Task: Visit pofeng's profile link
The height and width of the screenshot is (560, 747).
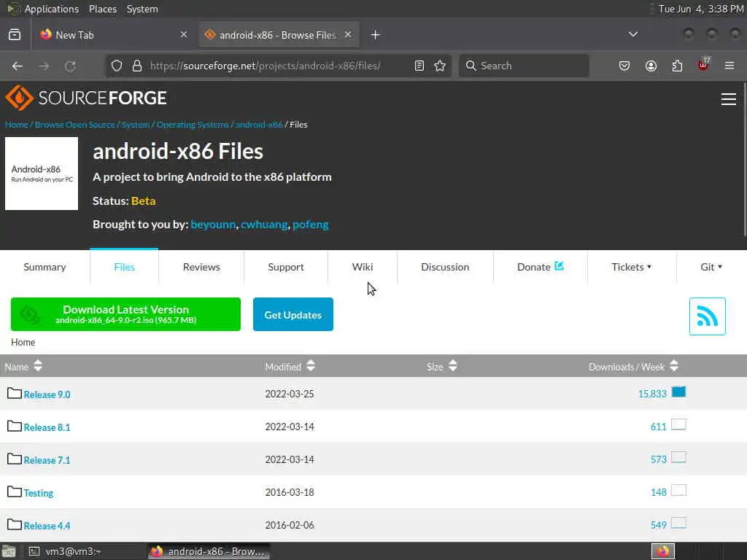Action: [311, 225]
